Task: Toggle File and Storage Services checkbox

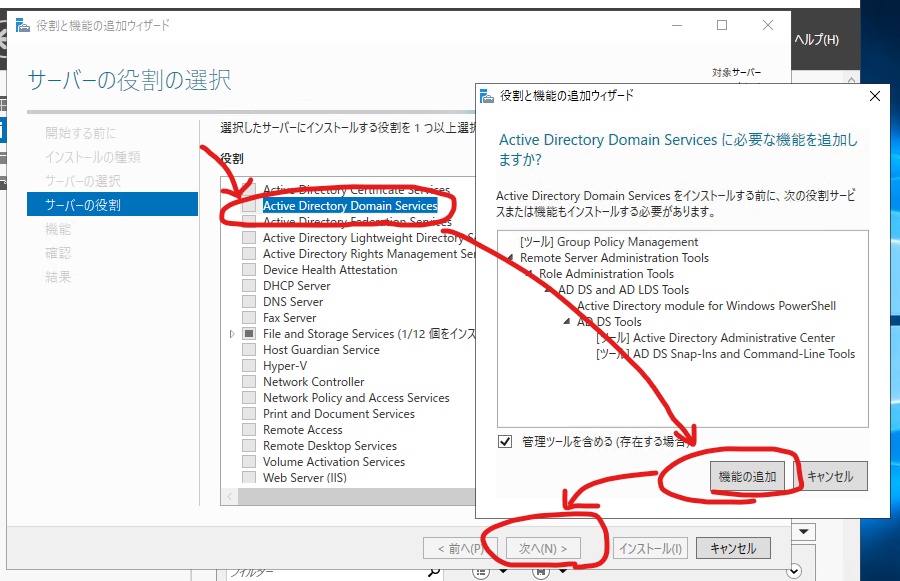Action: 249,334
